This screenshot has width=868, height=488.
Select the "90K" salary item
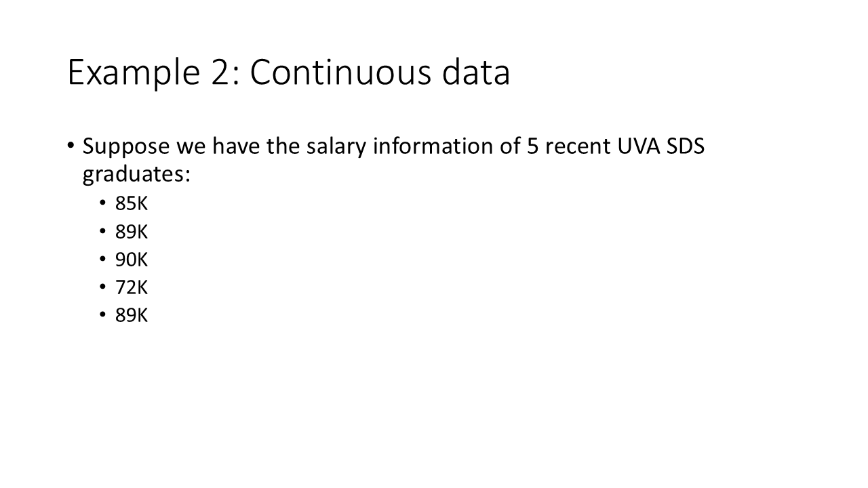click(x=132, y=260)
